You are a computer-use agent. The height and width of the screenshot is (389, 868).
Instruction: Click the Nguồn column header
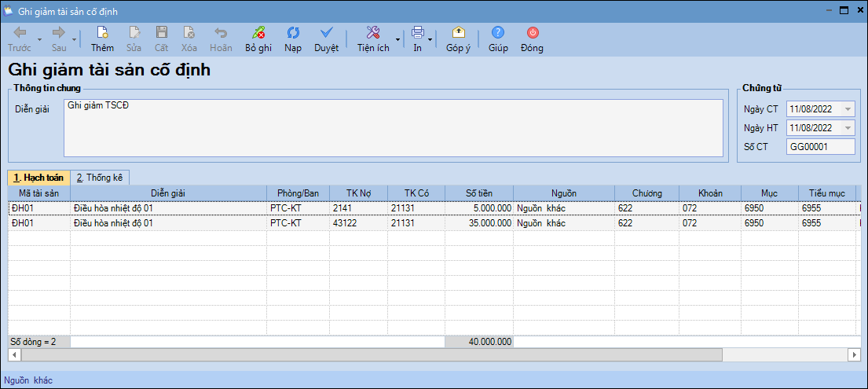(x=563, y=193)
